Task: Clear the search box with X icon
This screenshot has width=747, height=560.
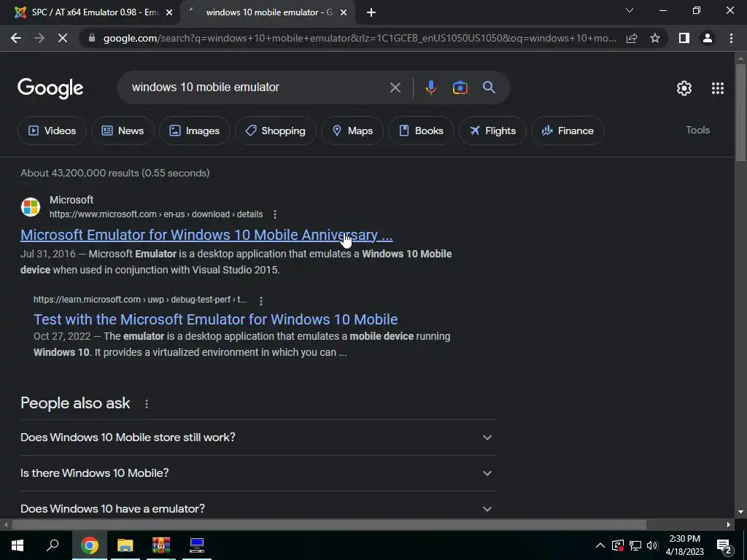Action: 395,87
